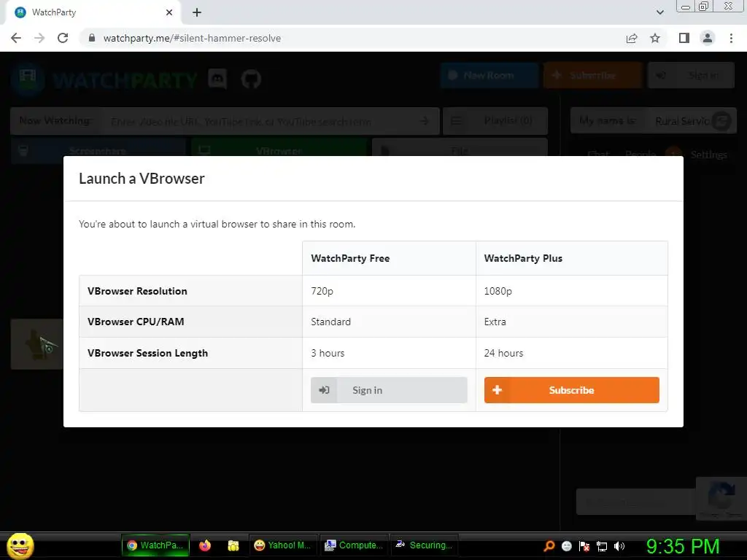Open the Securing... taskbar item

coord(425,545)
